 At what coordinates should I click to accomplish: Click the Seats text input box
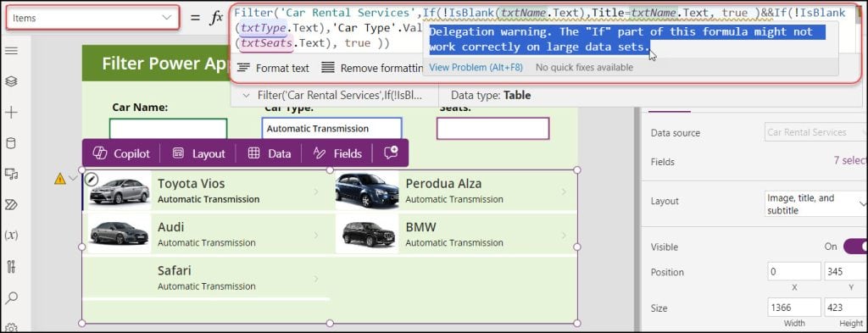click(492, 128)
